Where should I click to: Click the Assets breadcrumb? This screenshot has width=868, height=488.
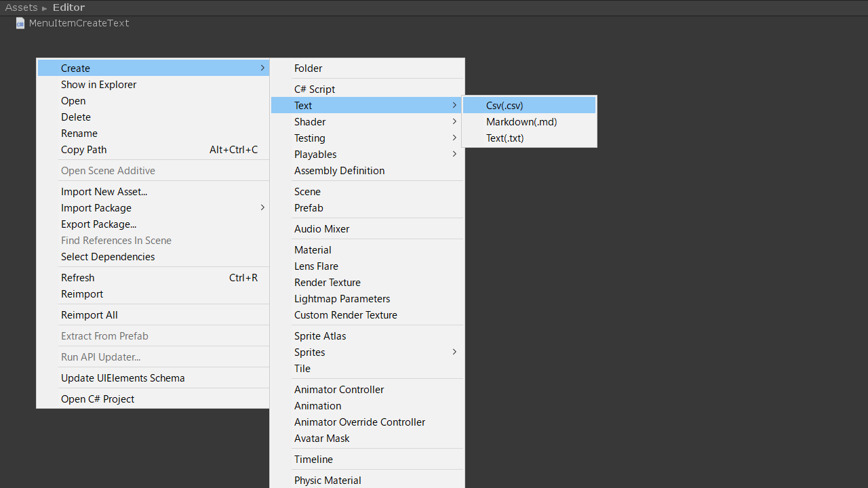21,7
